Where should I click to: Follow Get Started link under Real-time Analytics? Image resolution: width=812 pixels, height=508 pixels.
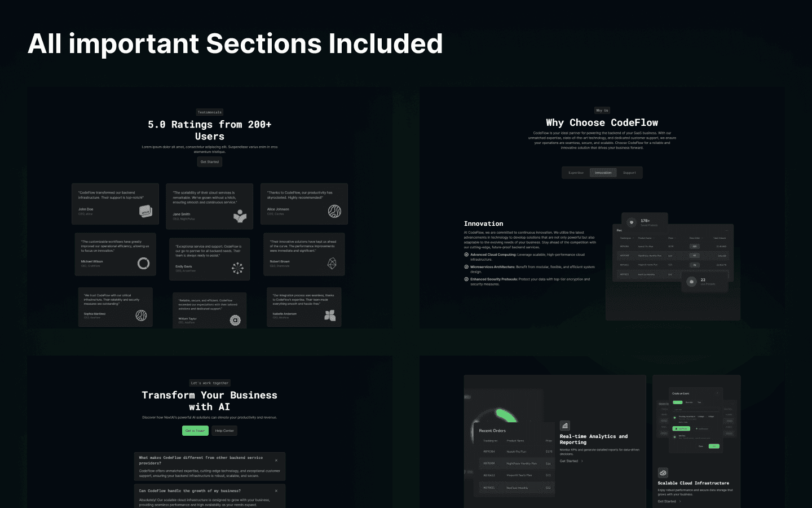569,461
